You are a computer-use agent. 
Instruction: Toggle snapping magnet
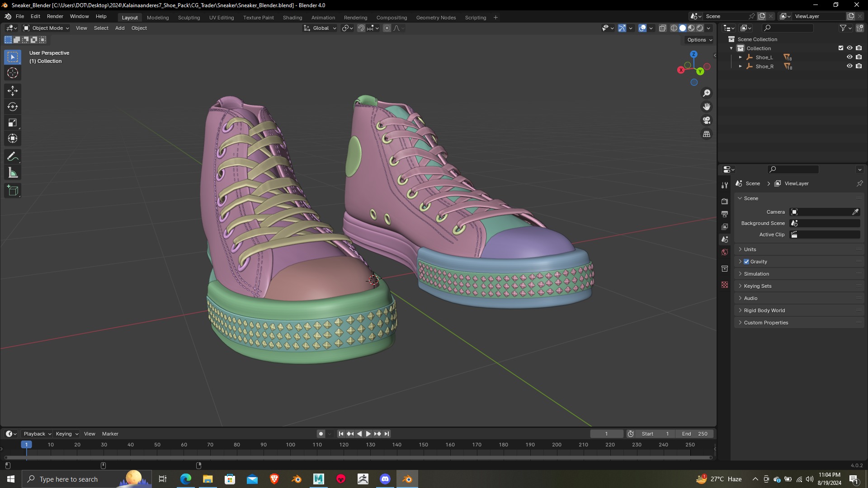pos(361,28)
